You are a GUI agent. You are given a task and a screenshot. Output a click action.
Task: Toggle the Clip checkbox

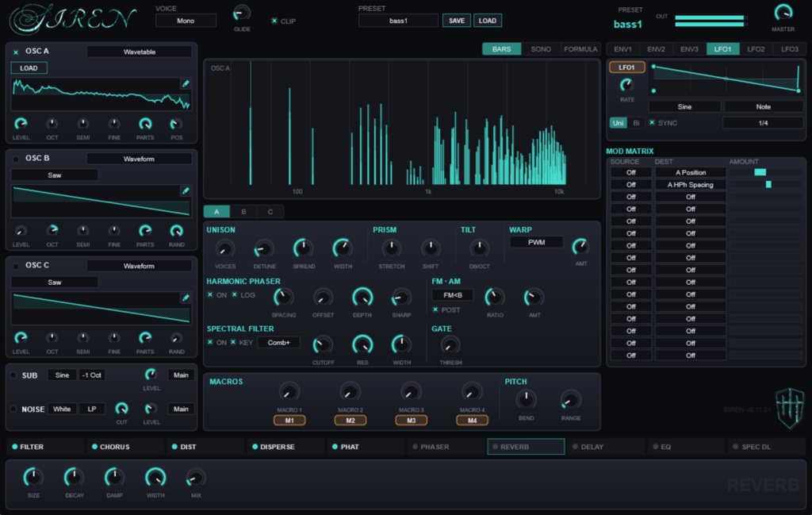coord(274,21)
